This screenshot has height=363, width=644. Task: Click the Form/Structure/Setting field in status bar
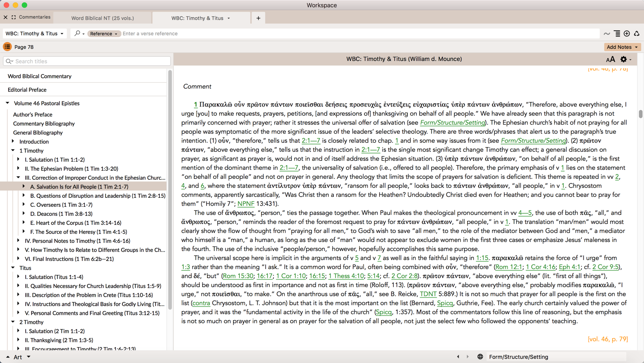click(556, 357)
